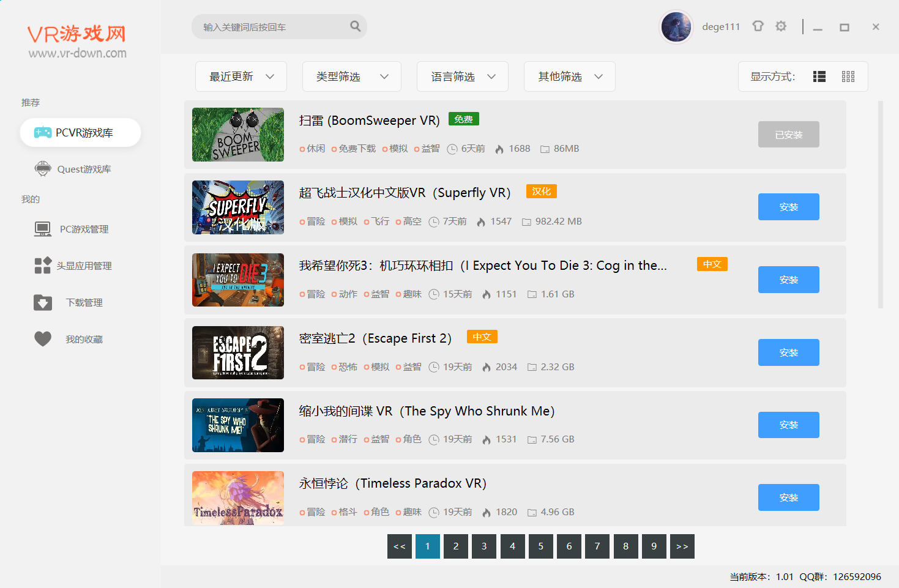Click the PCVR游戏库 gamepad icon
Screen dimensions: 899x588
(x=43, y=133)
